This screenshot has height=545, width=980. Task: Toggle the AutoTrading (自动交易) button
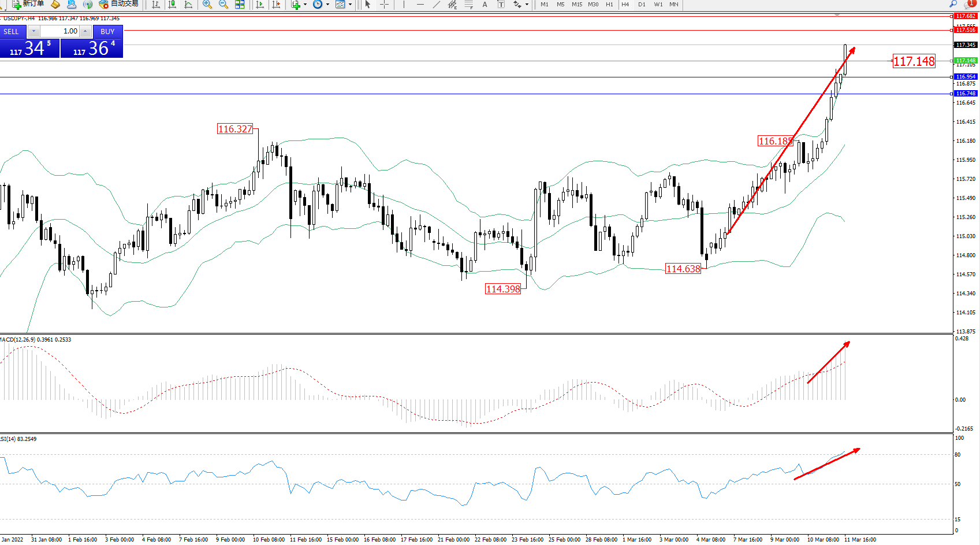pyautogui.click(x=119, y=4)
